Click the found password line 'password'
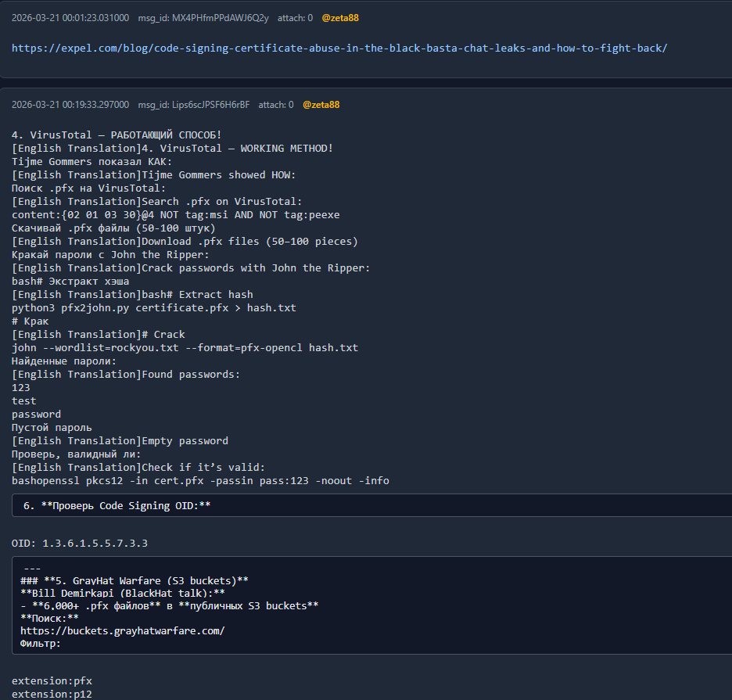This screenshot has width=732, height=700. pyautogui.click(x=36, y=415)
